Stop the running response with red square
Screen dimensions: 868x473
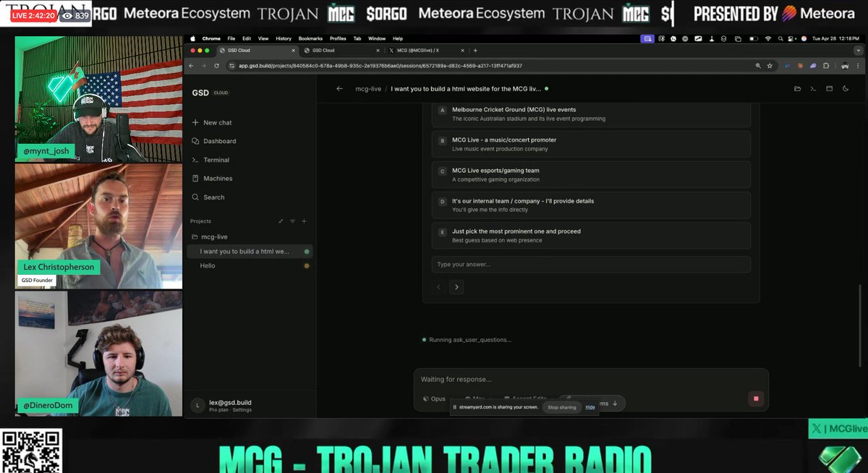pos(756,399)
